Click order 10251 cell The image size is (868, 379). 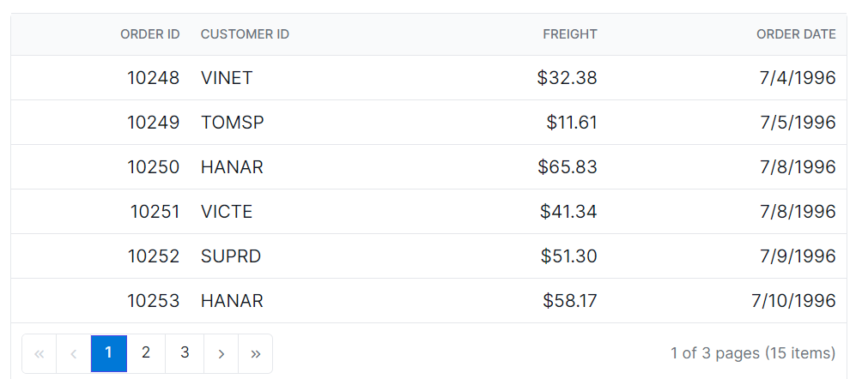(x=155, y=212)
